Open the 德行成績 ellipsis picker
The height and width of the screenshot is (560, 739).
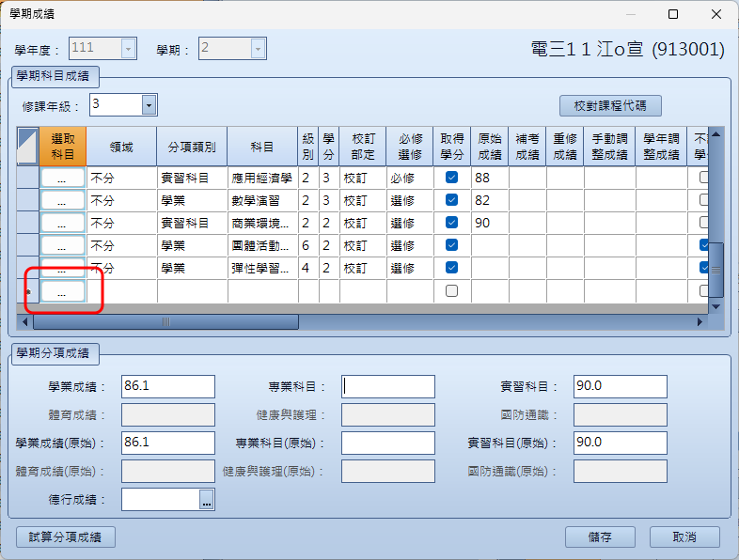207,500
